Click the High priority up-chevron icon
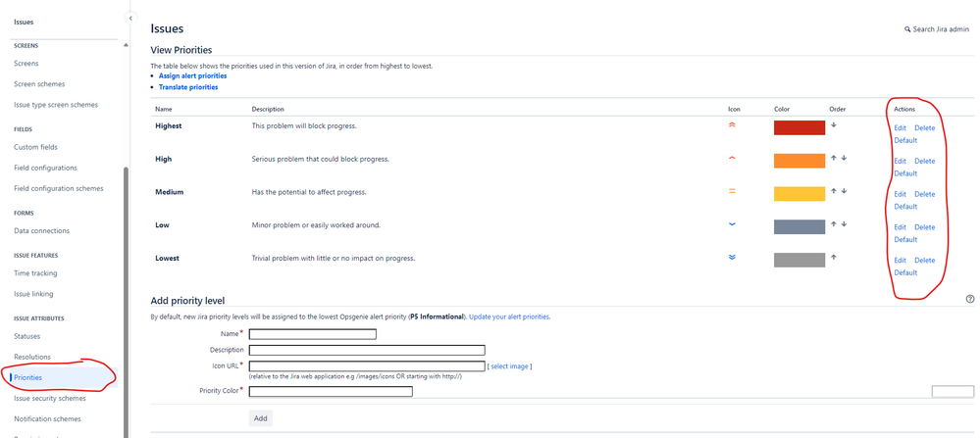This screenshot has width=980, height=438. pyautogui.click(x=732, y=159)
